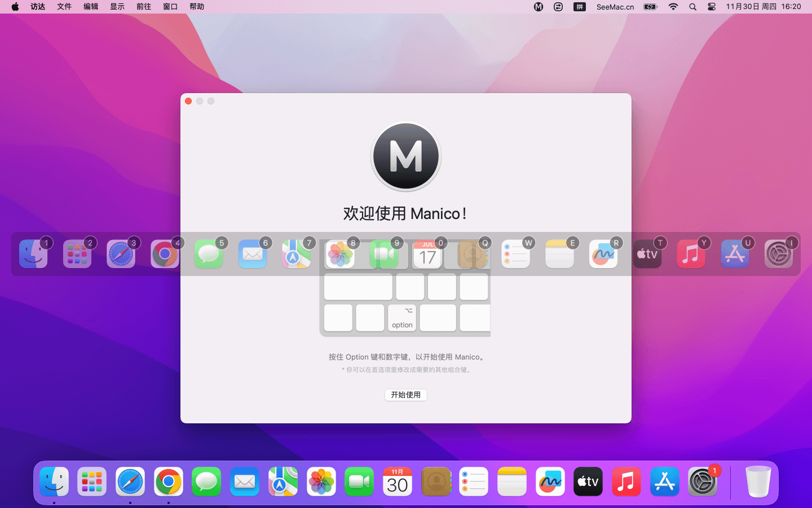Close the Manico welcome window
The image size is (812, 508).
[188, 101]
